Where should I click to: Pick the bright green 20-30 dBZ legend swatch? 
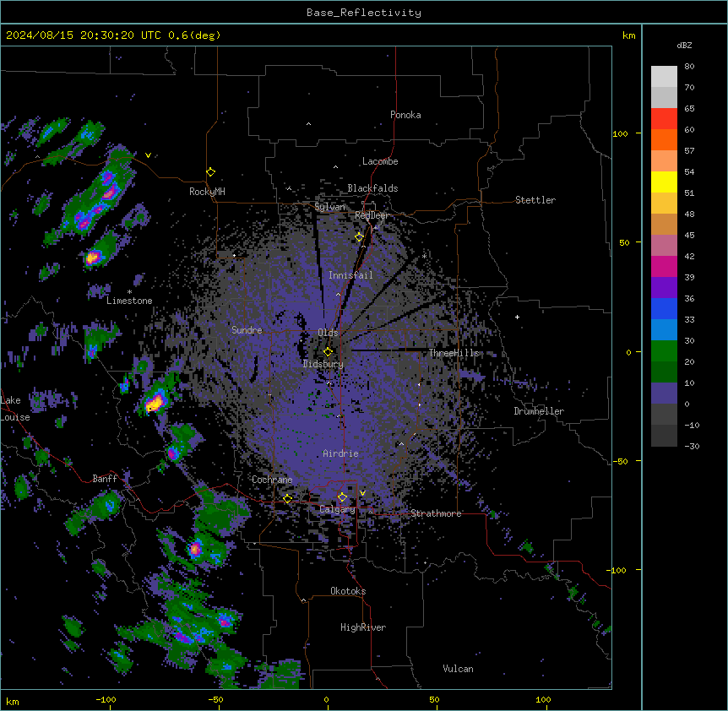click(664, 351)
